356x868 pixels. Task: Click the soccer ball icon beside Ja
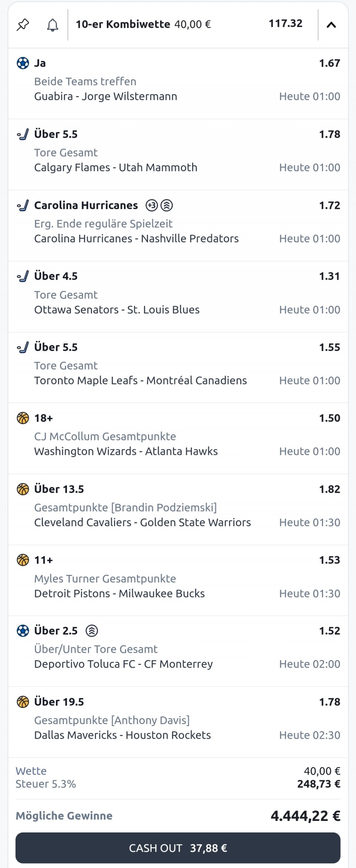[23, 63]
